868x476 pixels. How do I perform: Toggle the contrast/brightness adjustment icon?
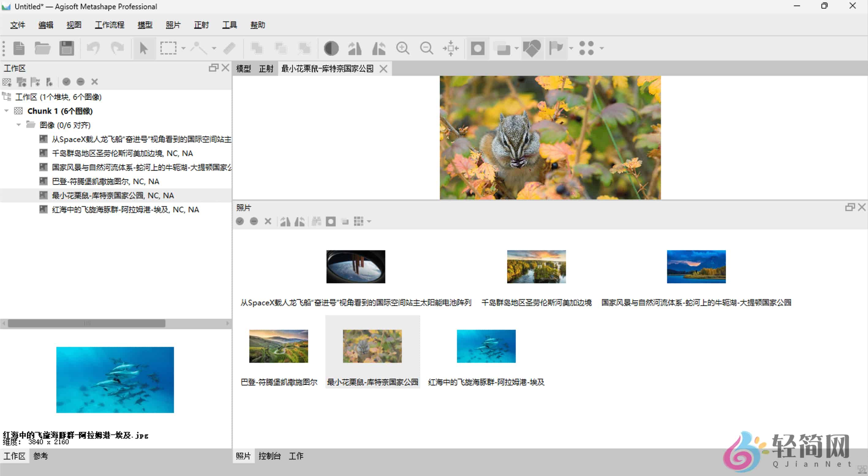coord(331,48)
